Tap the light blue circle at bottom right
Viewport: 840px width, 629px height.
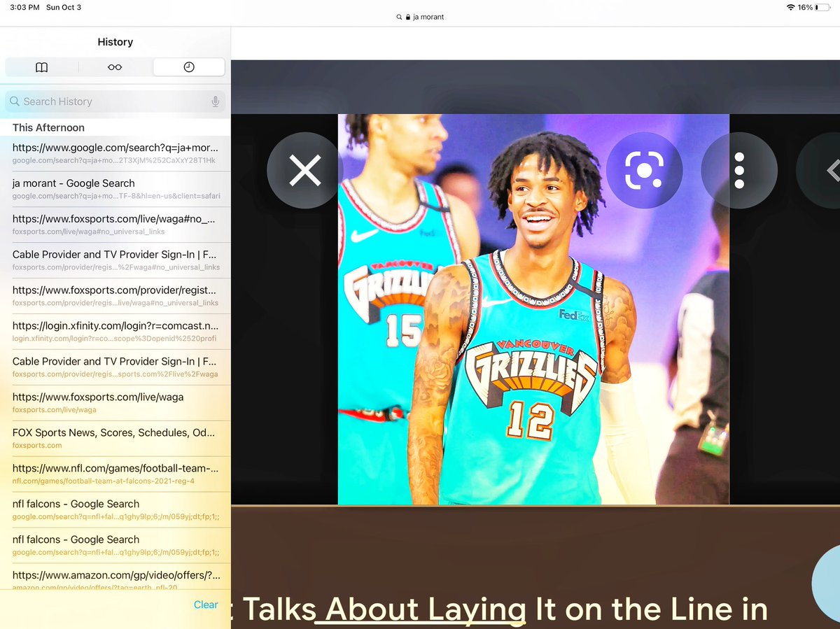click(x=826, y=584)
